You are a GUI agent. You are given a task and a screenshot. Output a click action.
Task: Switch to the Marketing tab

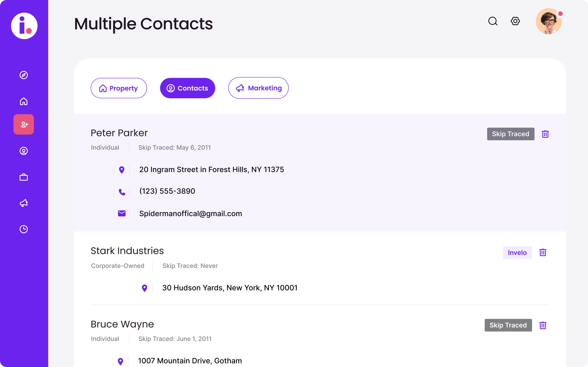tap(258, 88)
